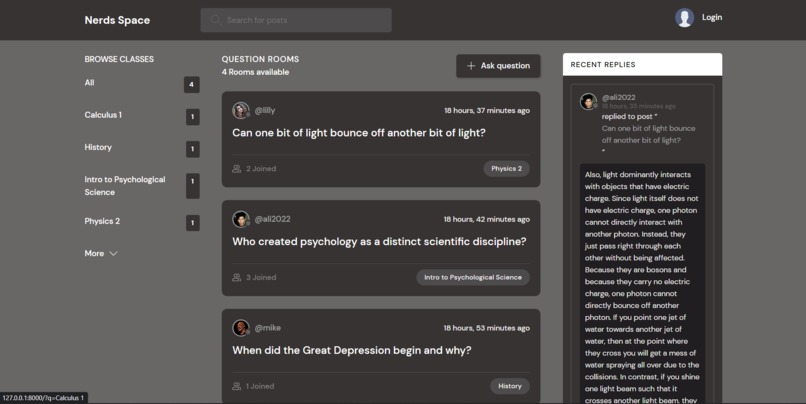Click the QUESTION ROOMS heading
Viewport: 806px width, 404px height.
click(260, 59)
